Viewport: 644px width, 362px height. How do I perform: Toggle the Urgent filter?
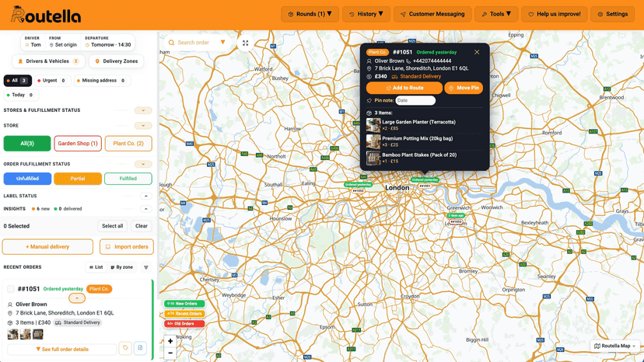[53, 81]
